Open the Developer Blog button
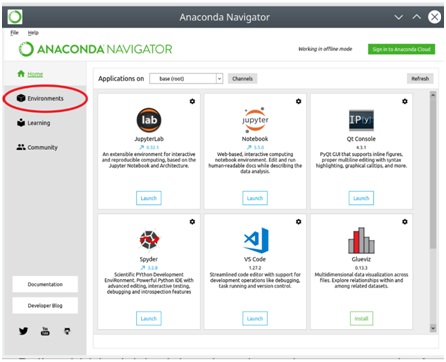This screenshot has width=446, height=362. click(45, 305)
